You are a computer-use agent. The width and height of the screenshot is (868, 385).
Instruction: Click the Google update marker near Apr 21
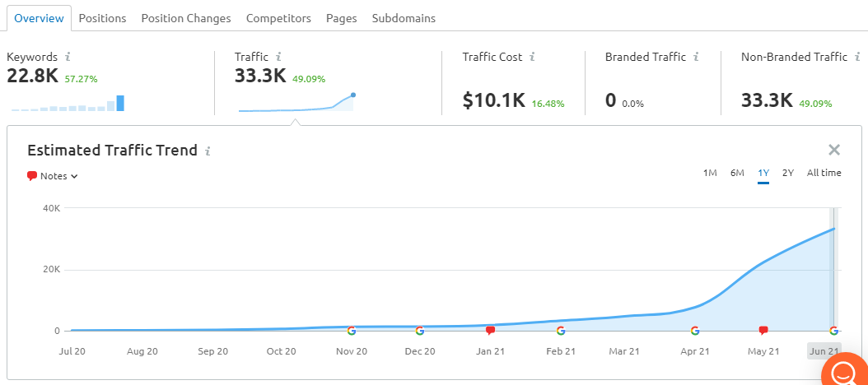point(695,331)
